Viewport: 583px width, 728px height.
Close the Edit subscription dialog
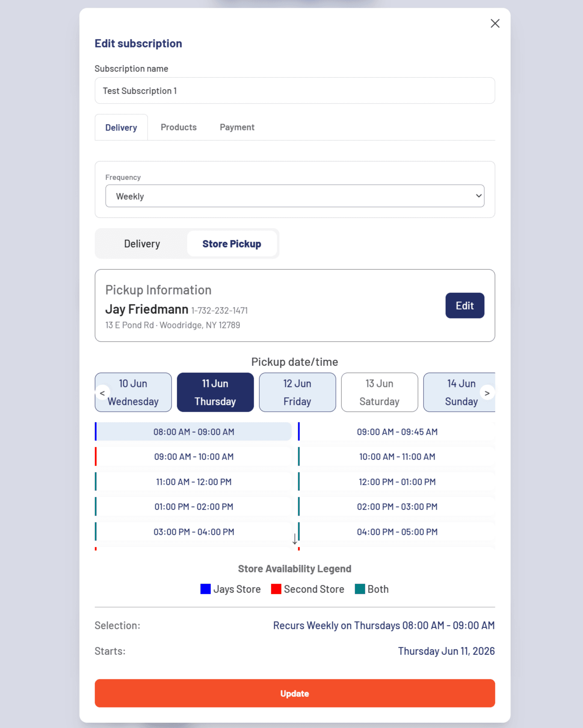pyautogui.click(x=495, y=24)
